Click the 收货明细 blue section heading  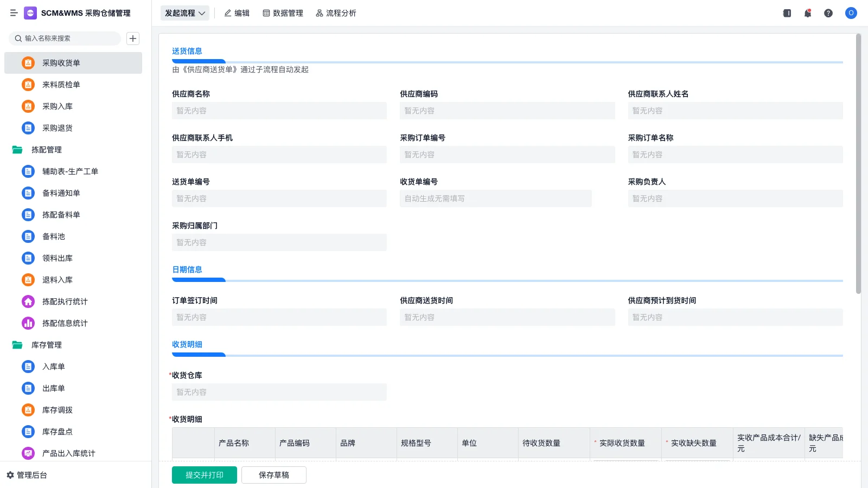[x=187, y=344]
